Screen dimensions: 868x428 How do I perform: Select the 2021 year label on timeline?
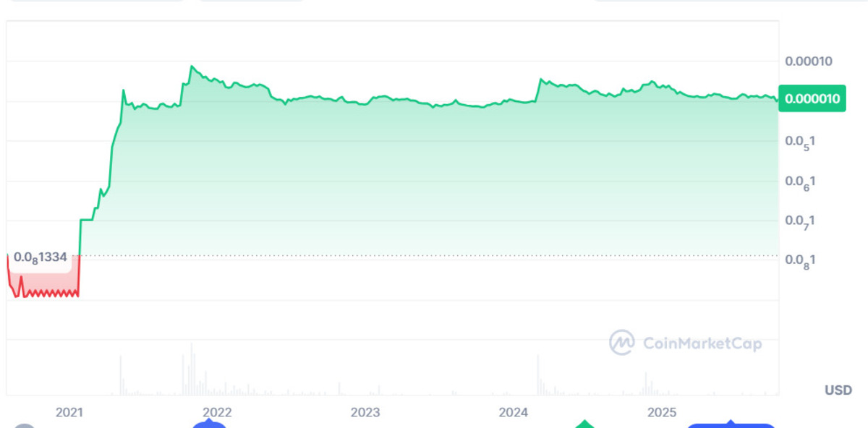(x=69, y=412)
